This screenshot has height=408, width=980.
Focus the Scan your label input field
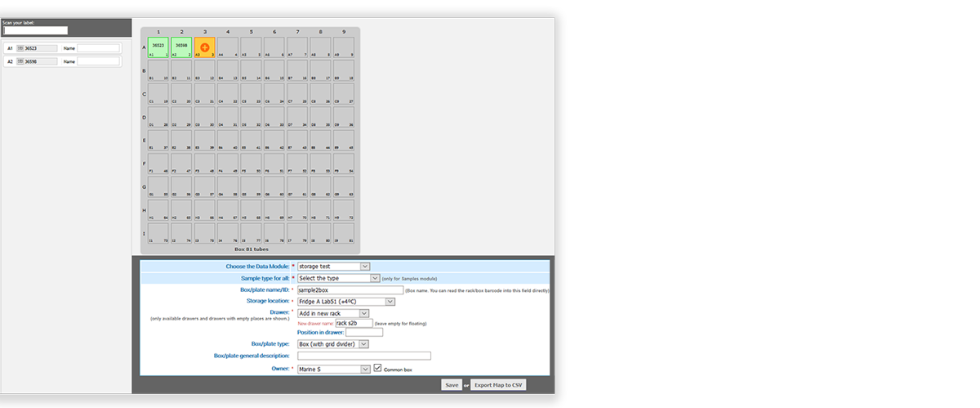(x=36, y=31)
